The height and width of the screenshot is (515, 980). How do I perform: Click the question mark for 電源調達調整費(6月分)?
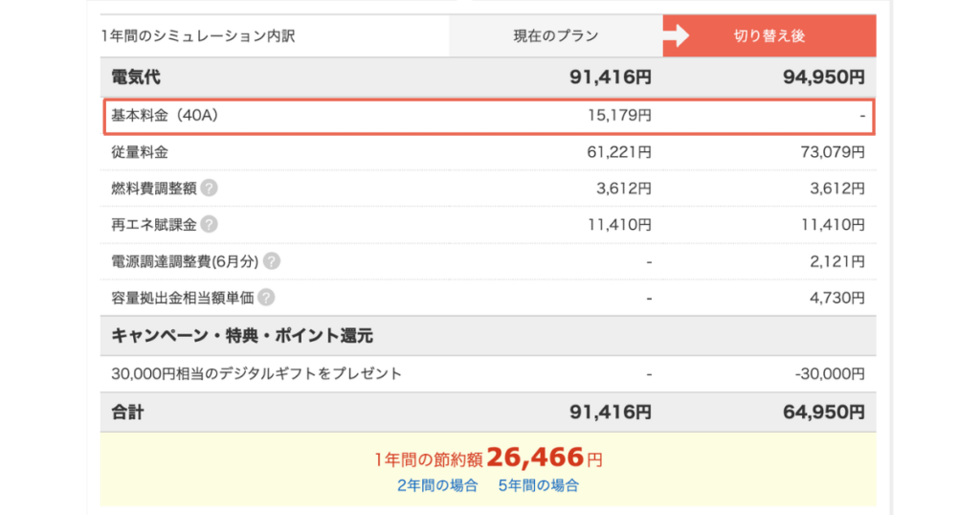coord(271,260)
